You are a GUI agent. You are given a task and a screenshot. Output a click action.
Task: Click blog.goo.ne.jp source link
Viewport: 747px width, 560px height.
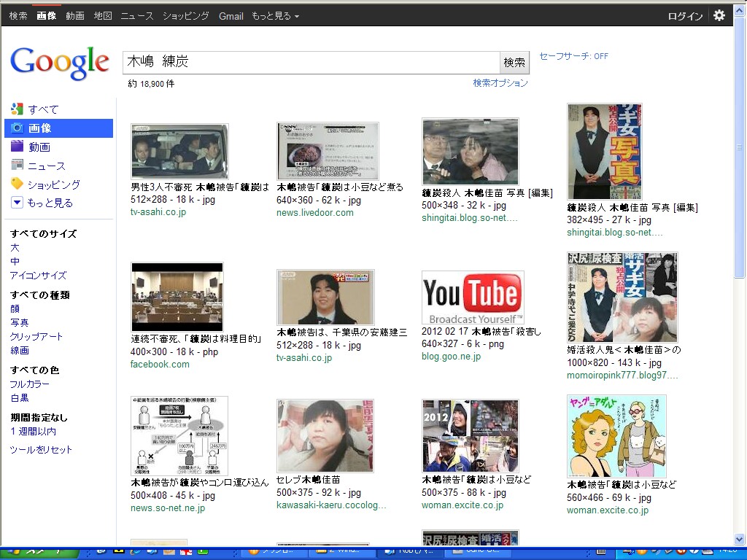click(x=451, y=356)
